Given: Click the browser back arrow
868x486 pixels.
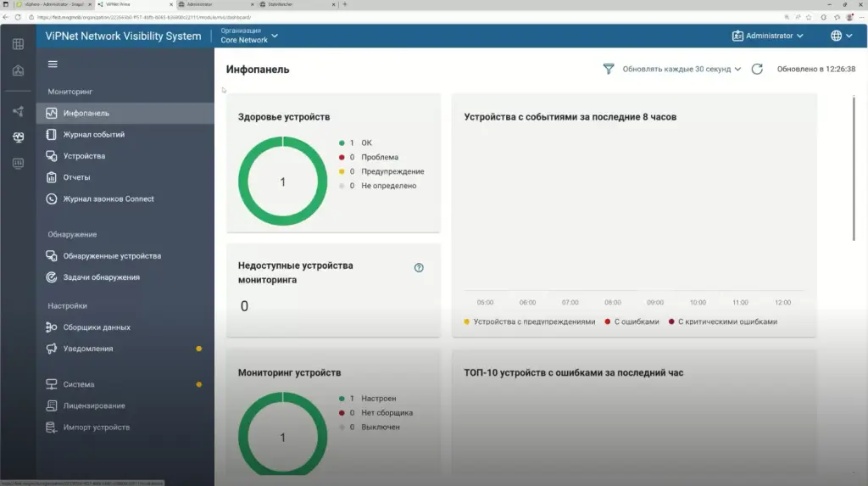Looking at the screenshot, I should [x=6, y=17].
